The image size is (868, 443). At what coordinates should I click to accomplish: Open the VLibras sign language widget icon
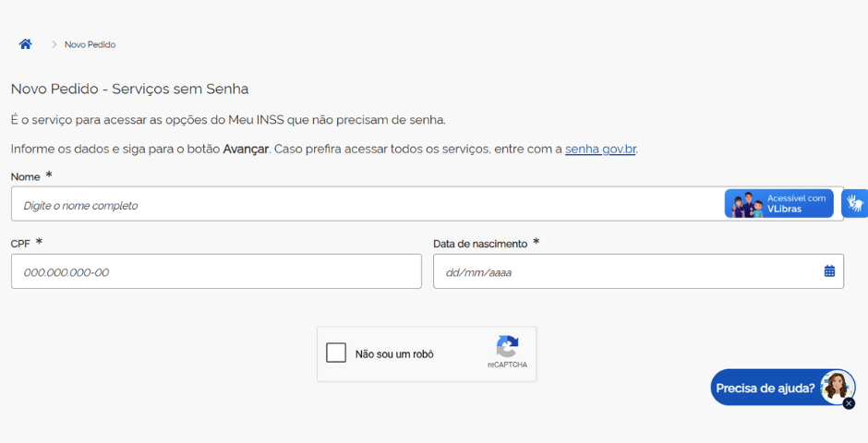[x=855, y=203]
